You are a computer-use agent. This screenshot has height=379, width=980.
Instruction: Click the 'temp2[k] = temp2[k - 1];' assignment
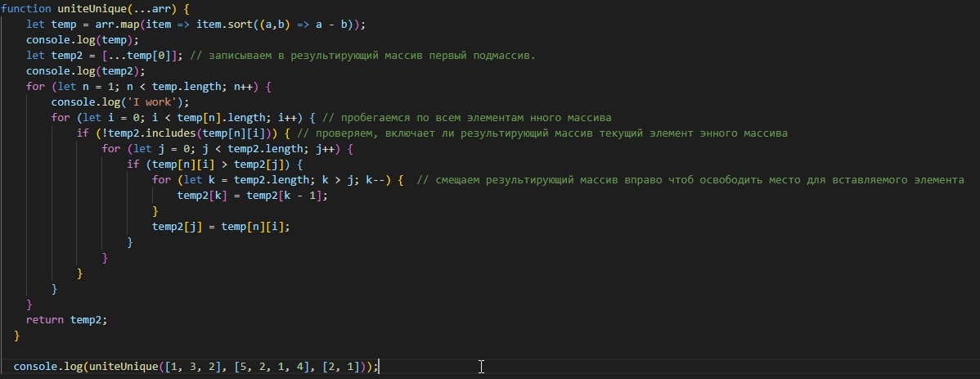(x=253, y=197)
